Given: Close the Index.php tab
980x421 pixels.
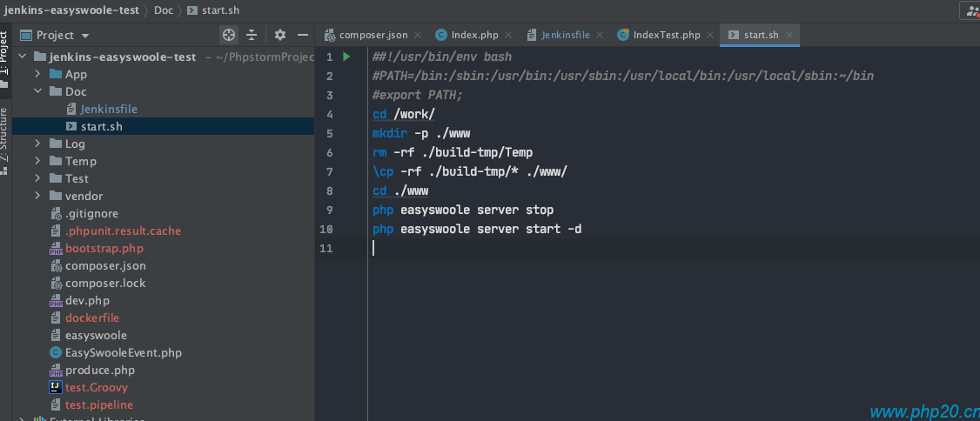Looking at the screenshot, I should tap(508, 35).
